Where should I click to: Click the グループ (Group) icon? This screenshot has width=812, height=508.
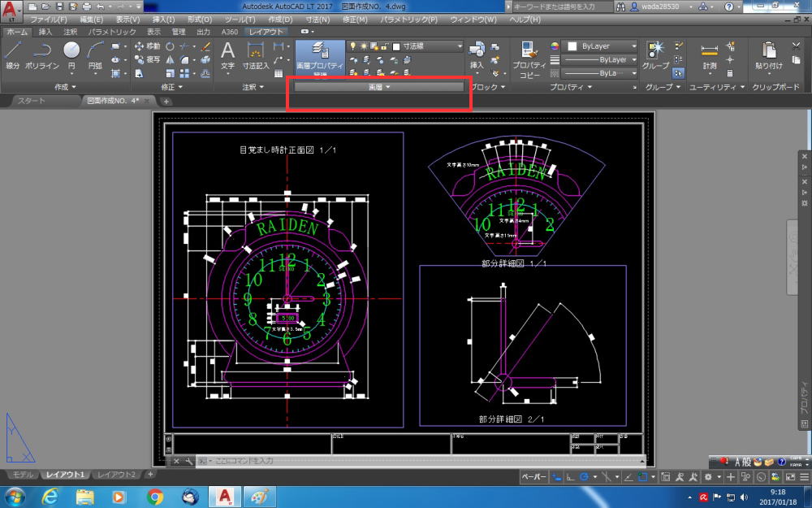[x=655, y=55]
